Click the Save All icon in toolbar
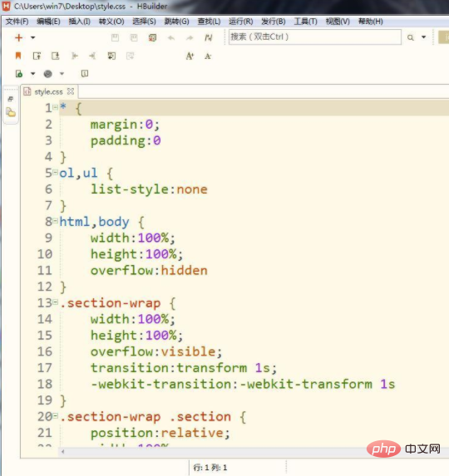This screenshot has width=449, height=476. tap(134, 37)
